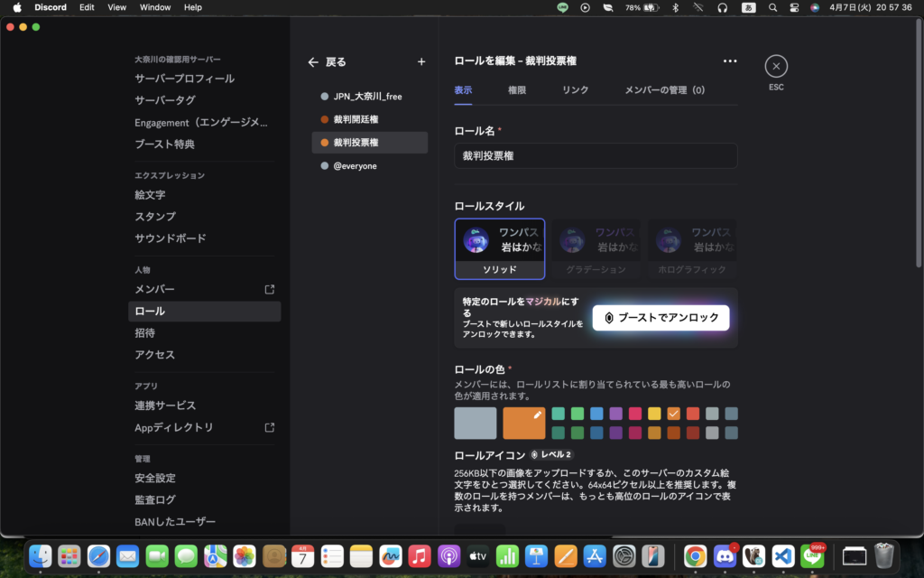
Task: Select the @everyone role in list
Action: pos(356,166)
